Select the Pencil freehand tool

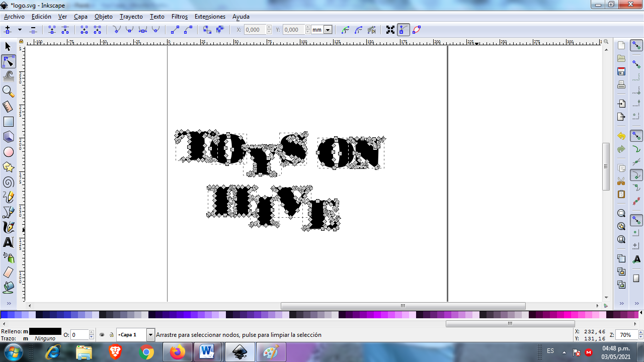coord(9,197)
